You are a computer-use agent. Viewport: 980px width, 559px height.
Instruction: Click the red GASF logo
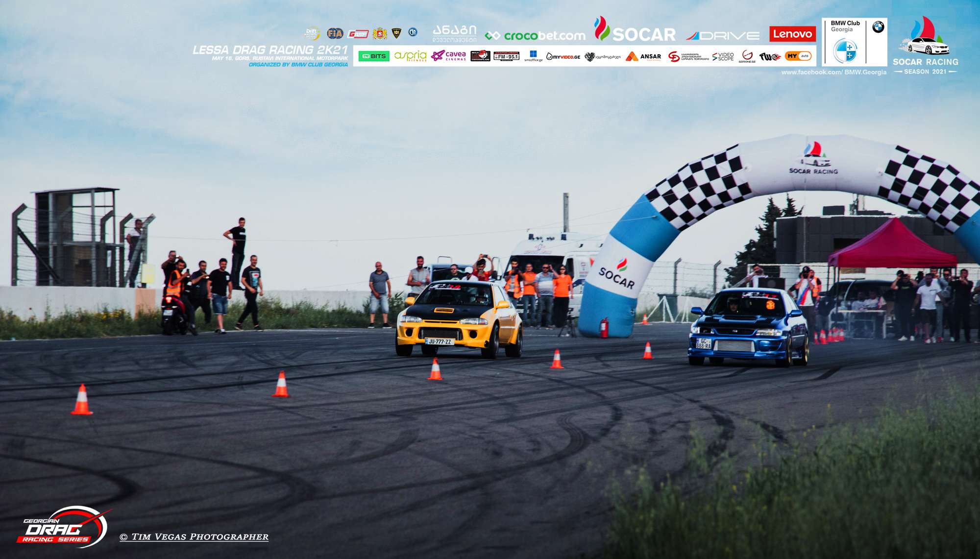[x=358, y=34]
